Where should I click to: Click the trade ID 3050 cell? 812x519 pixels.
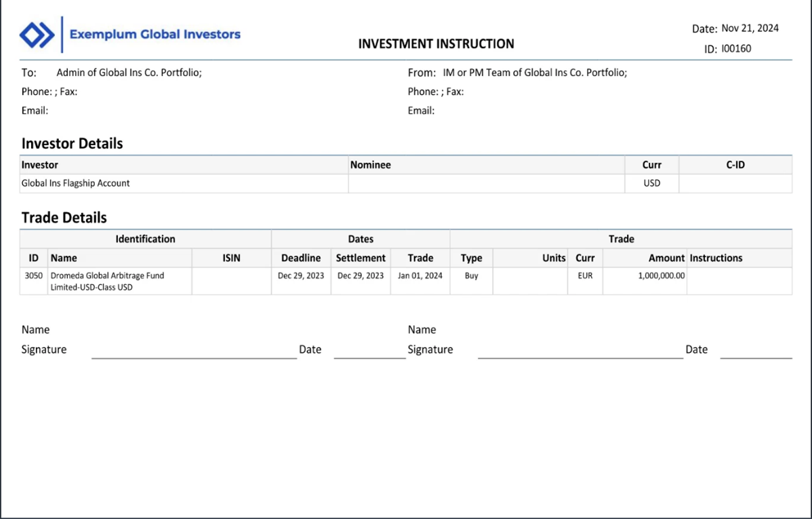pos(33,276)
